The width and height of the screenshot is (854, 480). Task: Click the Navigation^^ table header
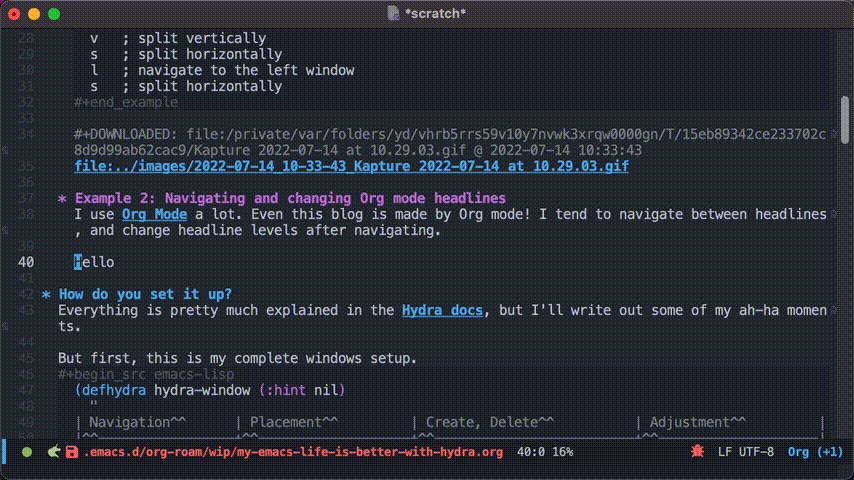(137, 422)
